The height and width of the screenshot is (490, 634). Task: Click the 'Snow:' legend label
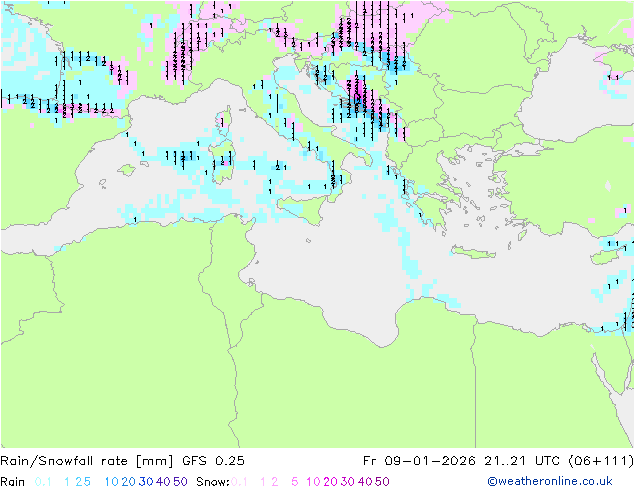213,482
